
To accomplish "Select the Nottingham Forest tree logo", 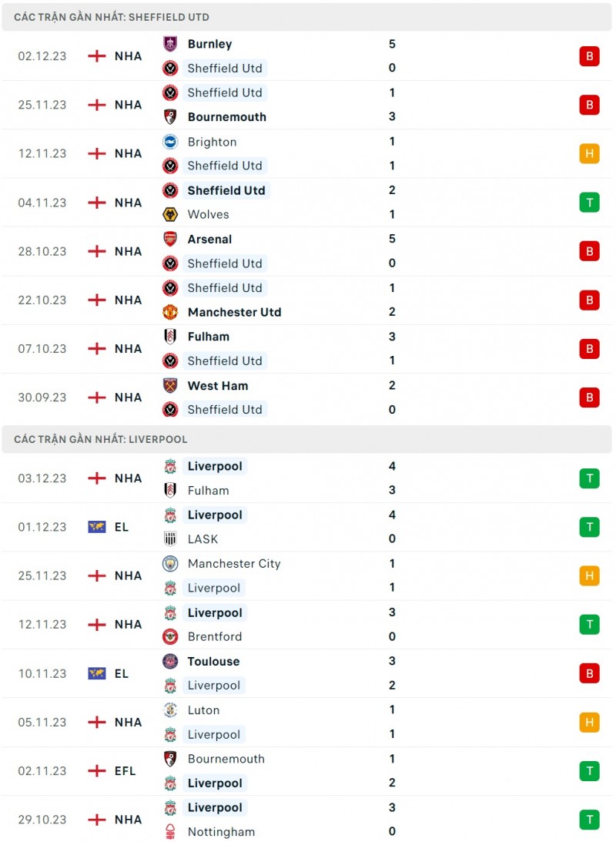I will click(171, 832).
